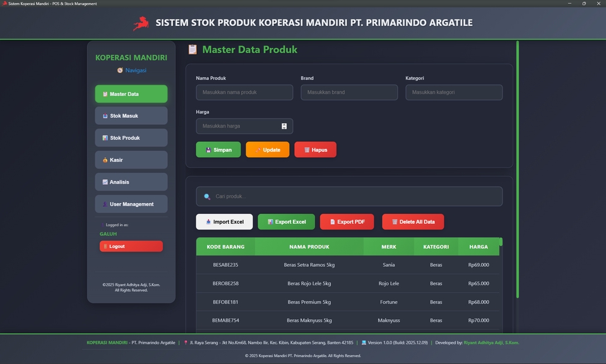Go to Stok Masuk page

point(131,116)
